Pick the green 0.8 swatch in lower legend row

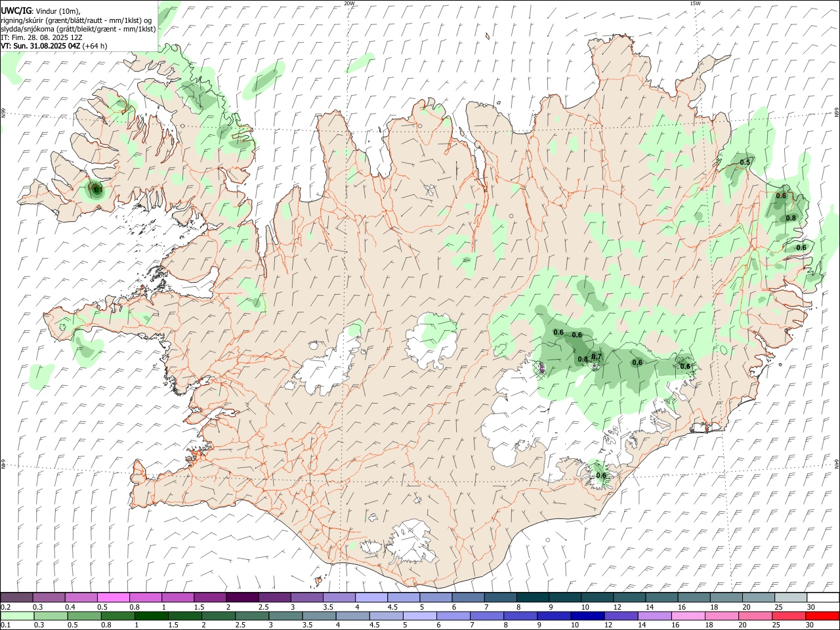117,616
